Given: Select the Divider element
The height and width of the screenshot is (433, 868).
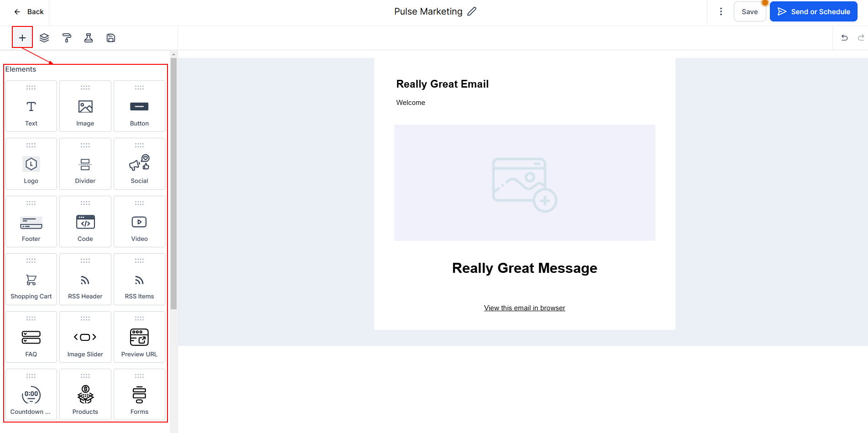Looking at the screenshot, I should pyautogui.click(x=85, y=164).
